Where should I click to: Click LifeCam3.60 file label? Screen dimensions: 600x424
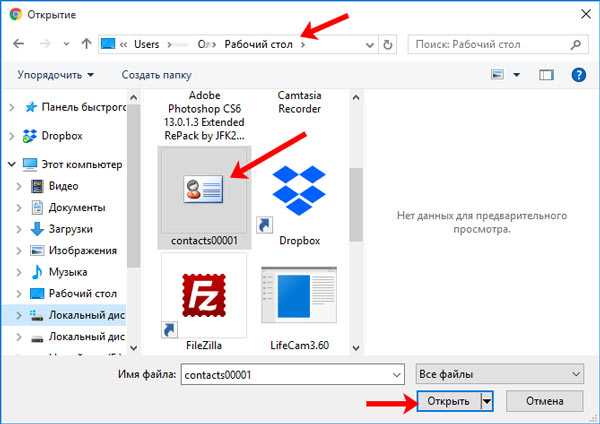pyautogui.click(x=300, y=346)
